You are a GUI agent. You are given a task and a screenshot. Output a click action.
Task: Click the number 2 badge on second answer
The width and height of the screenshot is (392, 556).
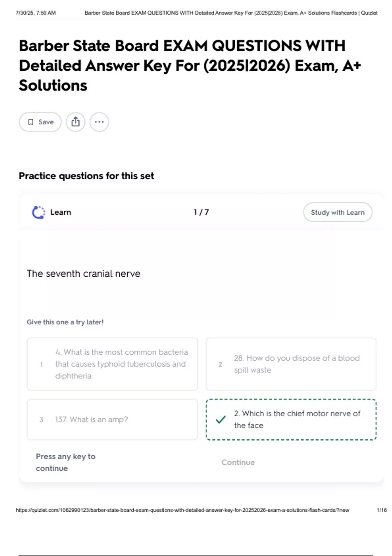click(x=220, y=364)
